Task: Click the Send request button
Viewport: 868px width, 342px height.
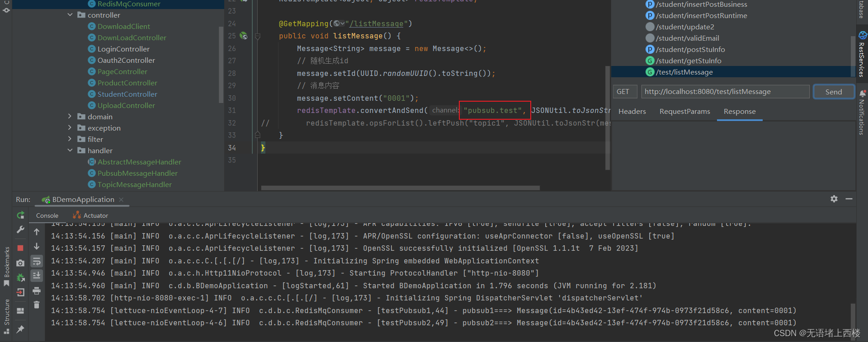Action: 834,92
